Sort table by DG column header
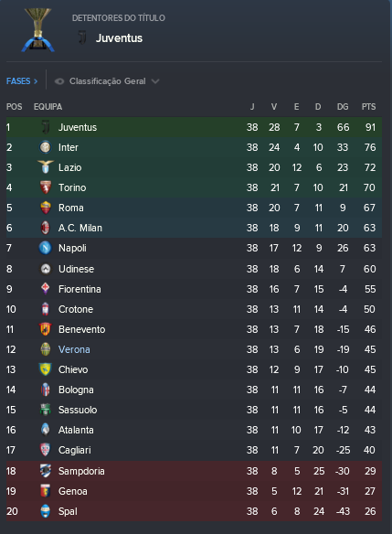Viewport: 392px width, 534px height. (x=343, y=107)
